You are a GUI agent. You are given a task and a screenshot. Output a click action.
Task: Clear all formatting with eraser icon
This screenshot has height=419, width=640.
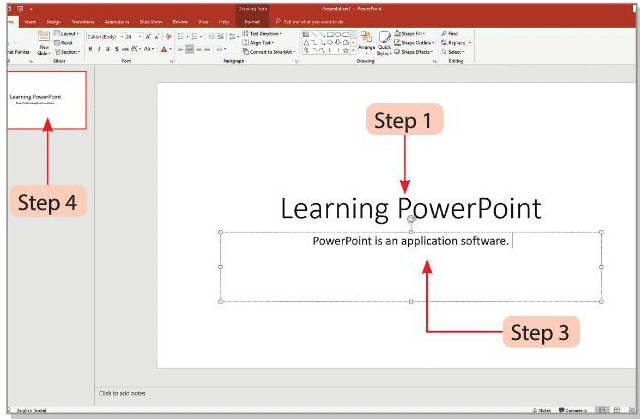tap(168, 37)
